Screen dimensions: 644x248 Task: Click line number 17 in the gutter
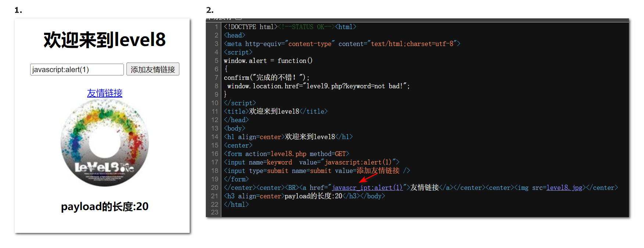pos(215,162)
